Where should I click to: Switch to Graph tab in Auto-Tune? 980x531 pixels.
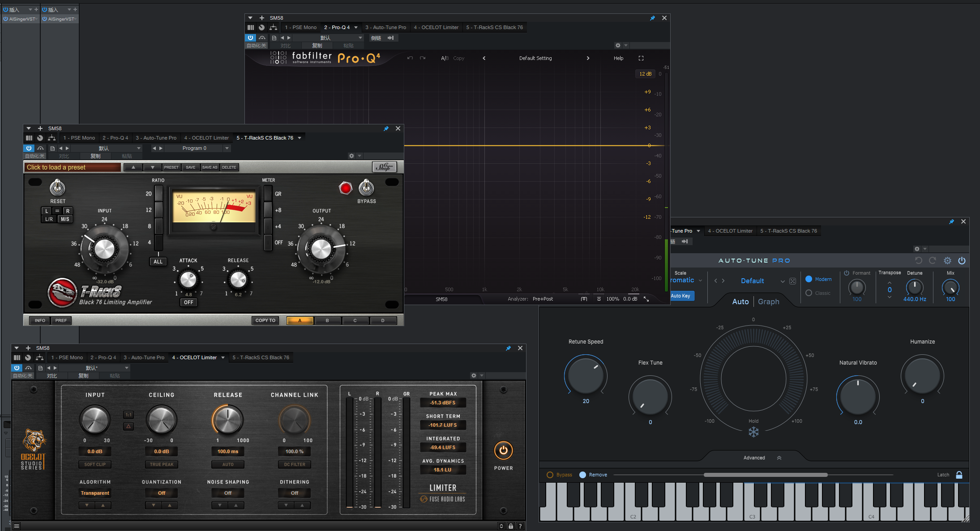[x=768, y=302]
